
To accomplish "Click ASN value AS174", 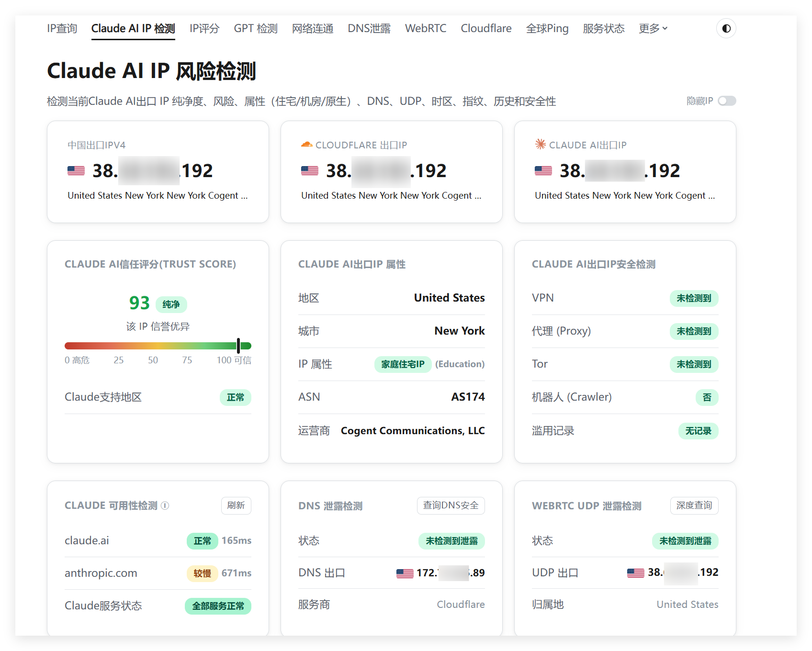I will pyautogui.click(x=468, y=397).
